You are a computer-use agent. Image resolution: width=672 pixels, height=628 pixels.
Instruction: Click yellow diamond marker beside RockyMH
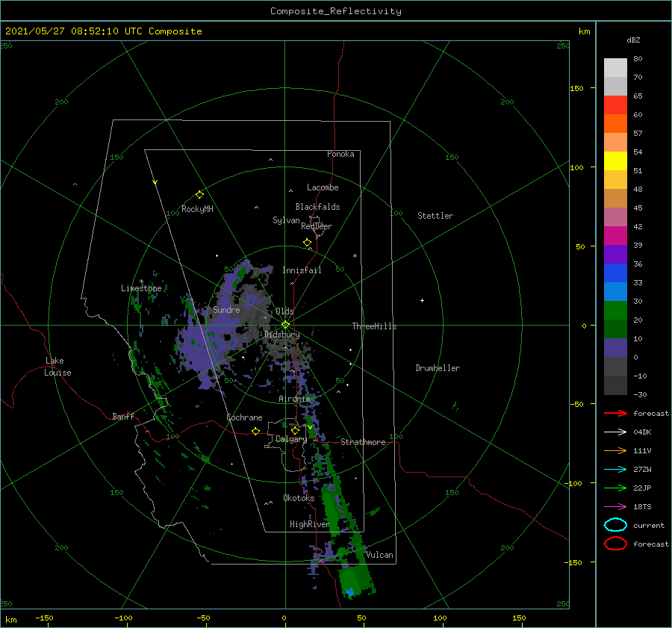[199, 195]
